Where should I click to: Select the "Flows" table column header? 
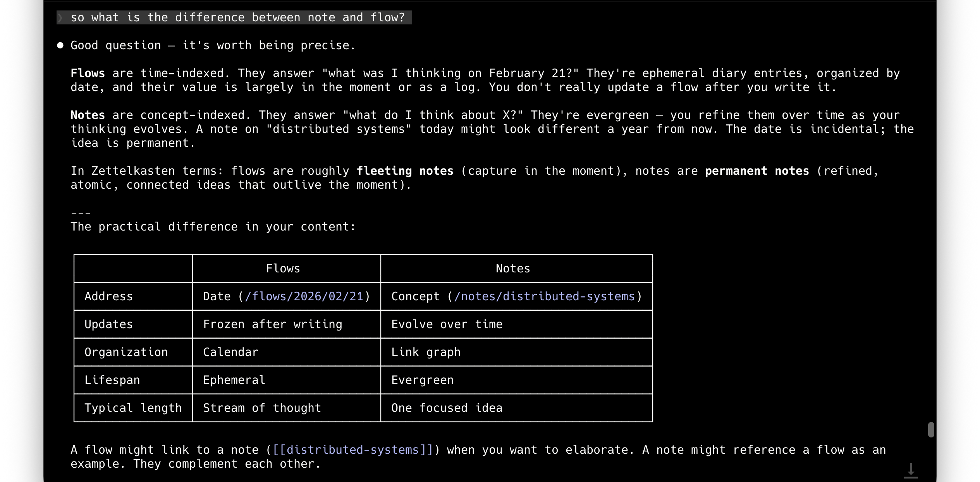[283, 269]
